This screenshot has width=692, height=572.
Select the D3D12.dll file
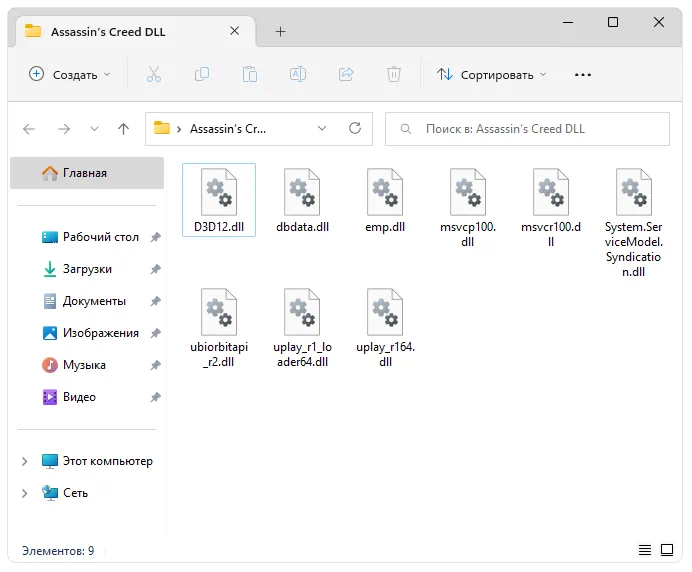[219, 200]
